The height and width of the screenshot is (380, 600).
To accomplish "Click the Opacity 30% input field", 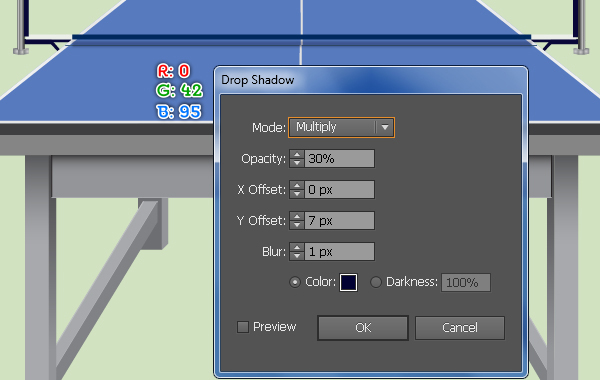I will pyautogui.click(x=339, y=158).
